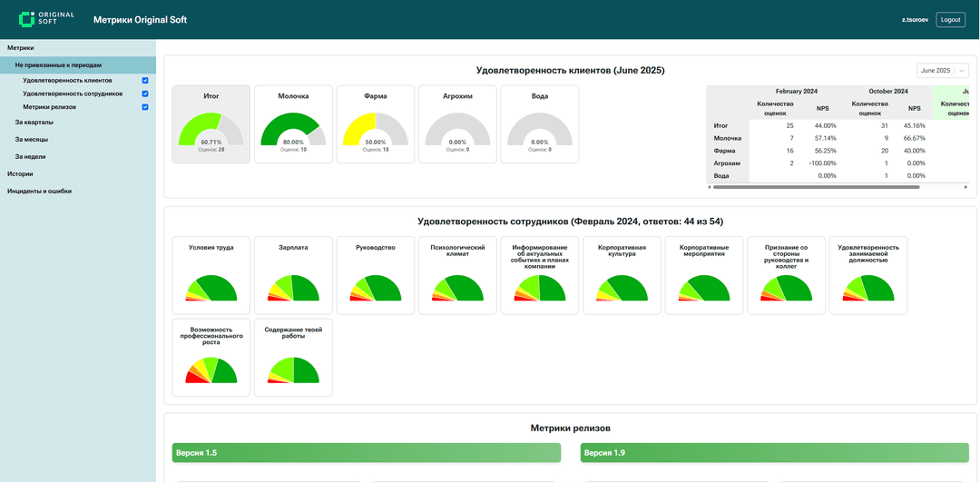Viewport: 980px width, 483px height.
Task: Toggle Удовлетворенность сотрудников checkbox
Action: [x=145, y=94]
